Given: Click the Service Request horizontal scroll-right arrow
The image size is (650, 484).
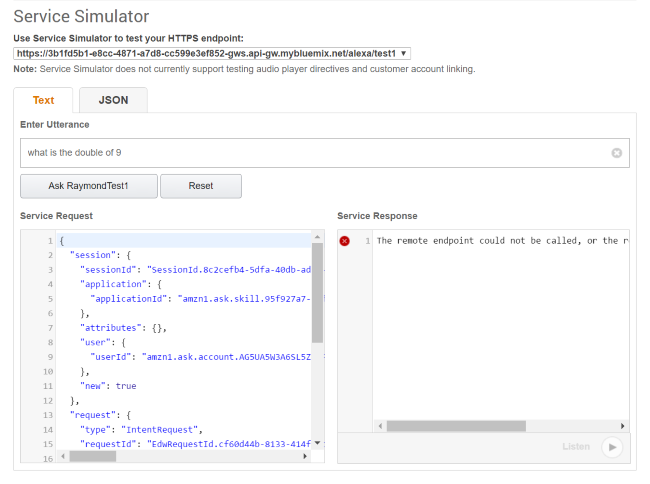Looking at the screenshot, I should (305, 456).
